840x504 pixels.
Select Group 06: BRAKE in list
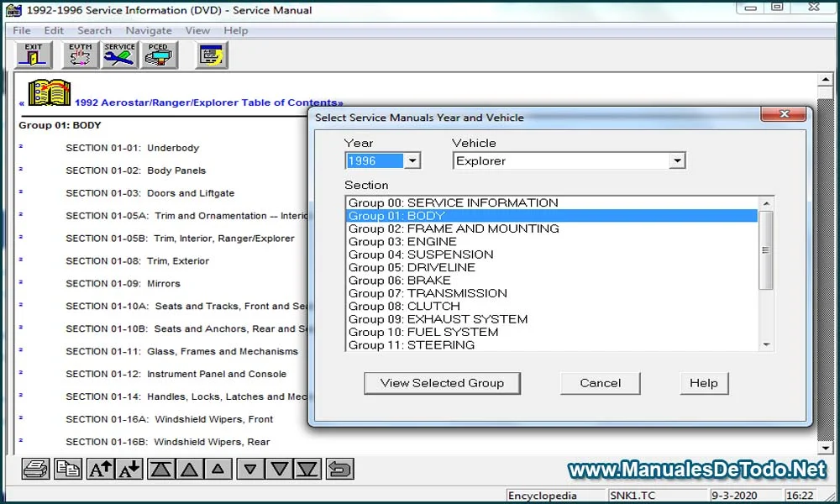(552, 280)
